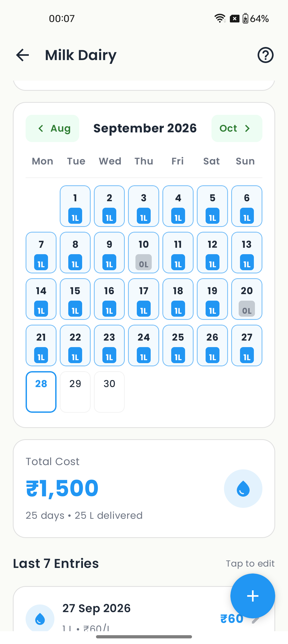Screen dimensions: 288x644
Task: Tap the back arrow icon
Action: coord(22,55)
